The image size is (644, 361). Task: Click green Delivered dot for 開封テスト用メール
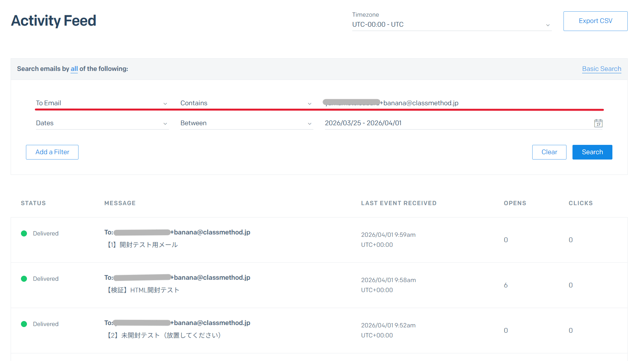pos(24,233)
